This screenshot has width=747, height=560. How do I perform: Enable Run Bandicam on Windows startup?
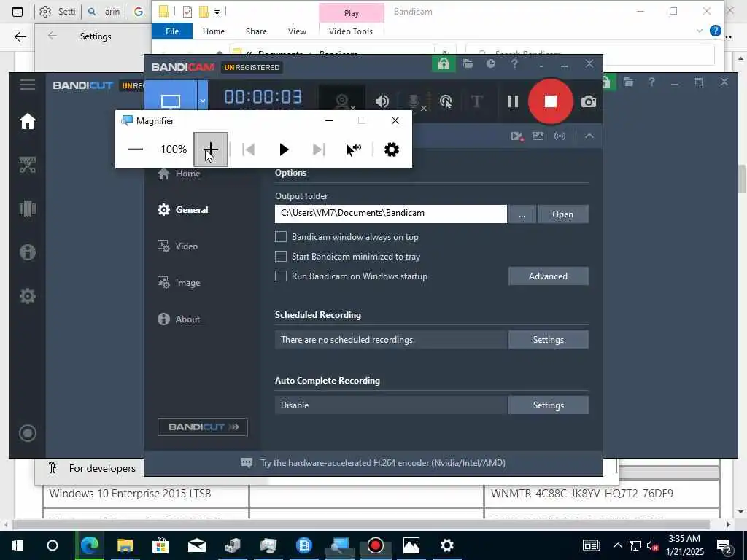281,276
